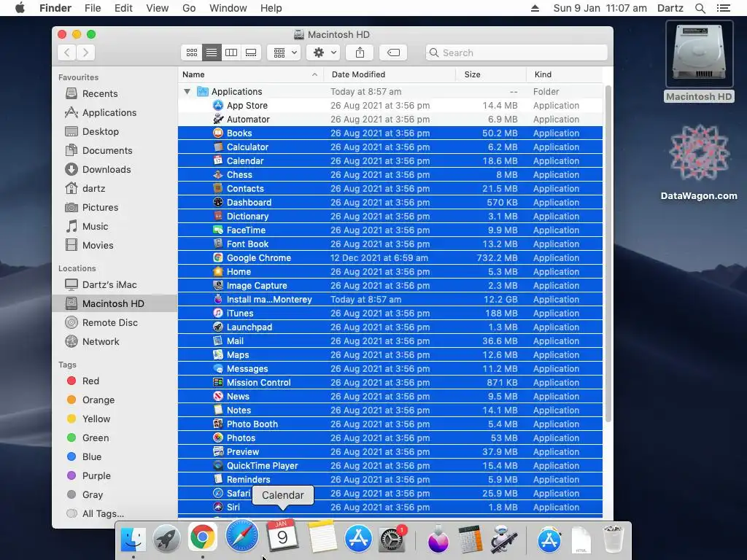
Task: Click the Finder window Search field
Action: (x=516, y=52)
